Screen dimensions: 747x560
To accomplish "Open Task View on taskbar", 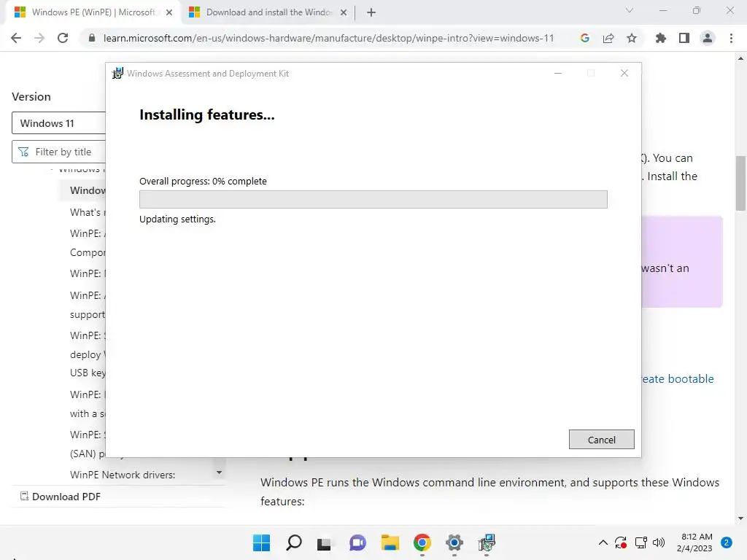I will click(325, 542).
